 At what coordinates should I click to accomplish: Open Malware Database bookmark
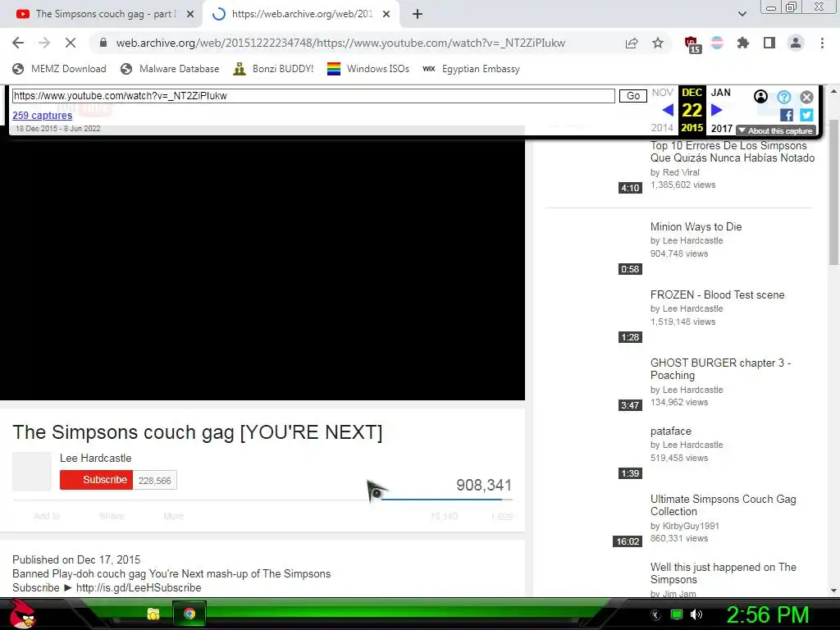point(171,69)
